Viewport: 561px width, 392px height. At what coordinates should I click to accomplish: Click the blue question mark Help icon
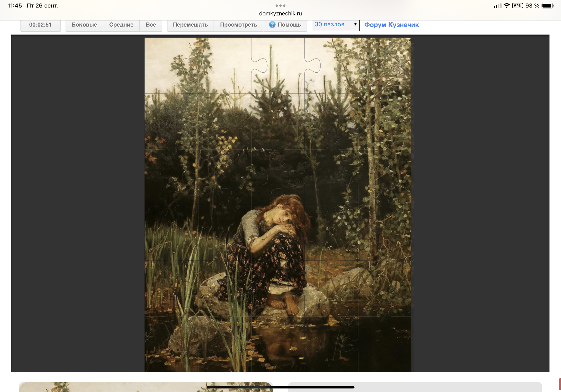tap(272, 25)
